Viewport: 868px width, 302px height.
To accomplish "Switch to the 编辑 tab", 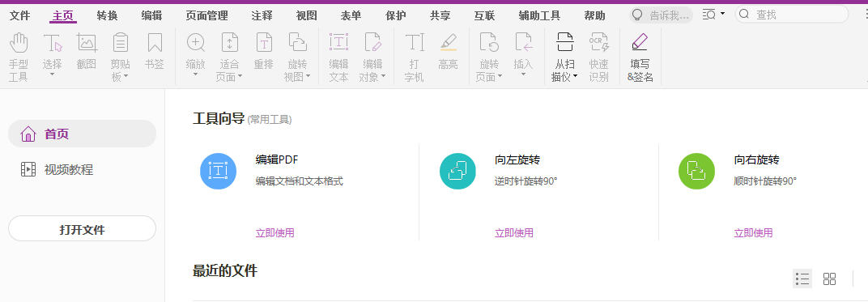I will pos(151,16).
